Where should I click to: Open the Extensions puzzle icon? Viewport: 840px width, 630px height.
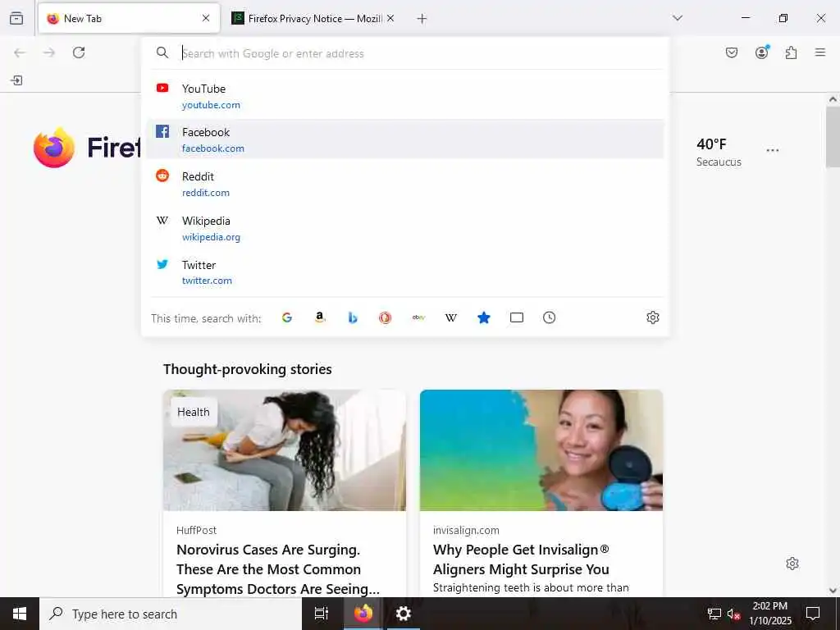(791, 52)
